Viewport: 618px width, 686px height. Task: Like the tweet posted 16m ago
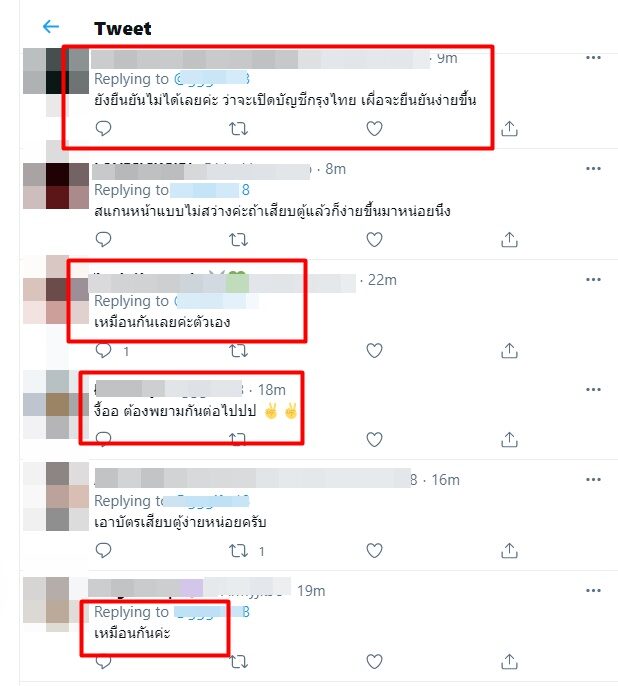point(374,550)
